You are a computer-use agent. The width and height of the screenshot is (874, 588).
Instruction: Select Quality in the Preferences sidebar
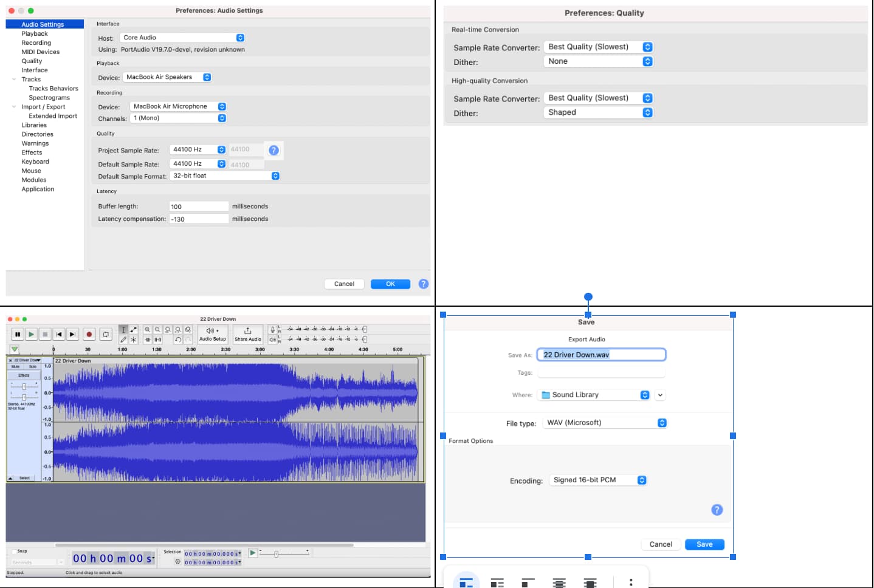tap(31, 61)
